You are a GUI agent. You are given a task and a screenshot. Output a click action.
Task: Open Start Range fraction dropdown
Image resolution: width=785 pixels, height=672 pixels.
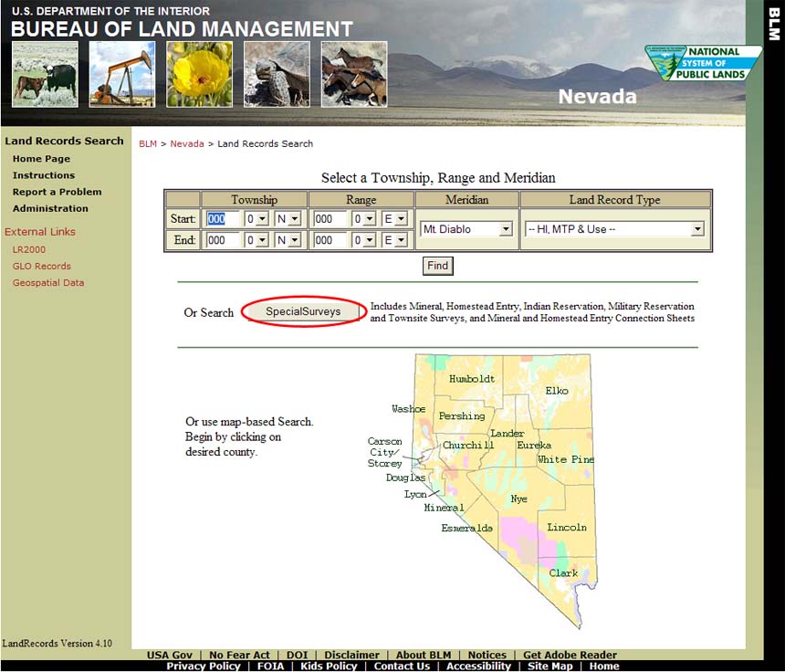point(363,219)
